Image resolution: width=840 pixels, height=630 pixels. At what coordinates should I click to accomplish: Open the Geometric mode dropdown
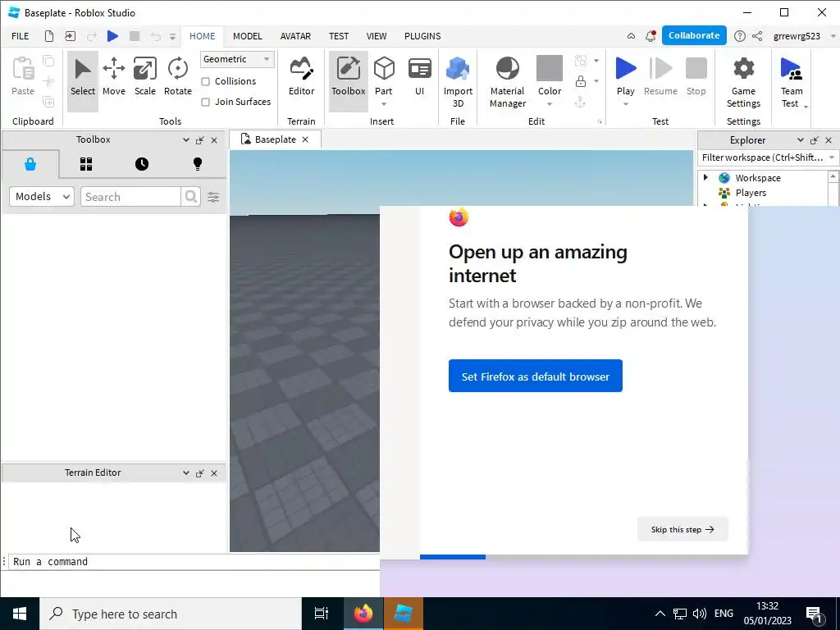tap(237, 59)
